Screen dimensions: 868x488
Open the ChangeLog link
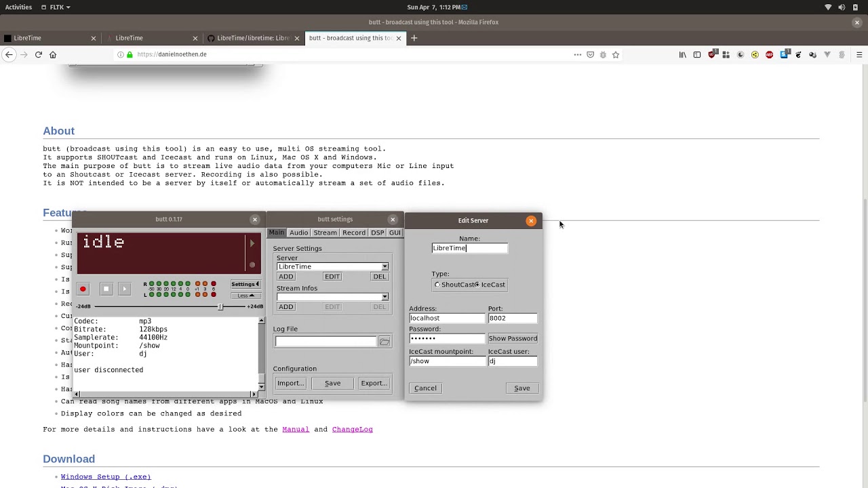click(352, 430)
